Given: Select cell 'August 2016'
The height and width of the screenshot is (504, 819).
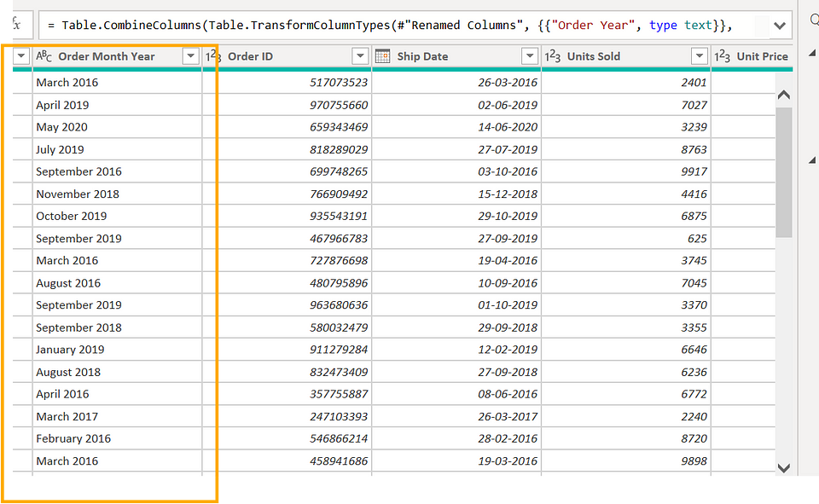Looking at the screenshot, I should pyautogui.click(x=118, y=283).
